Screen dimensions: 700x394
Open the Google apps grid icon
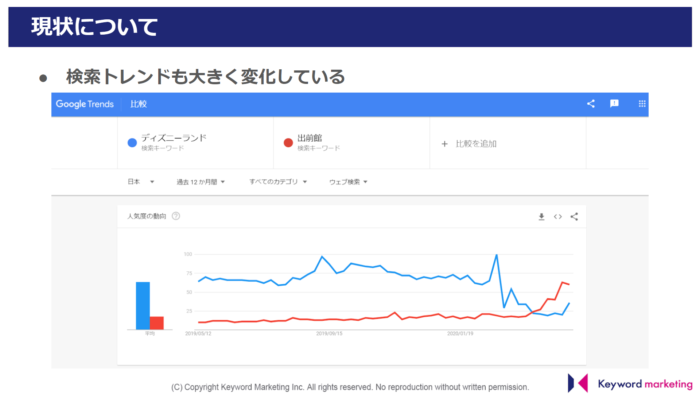(x=642, y=104)
